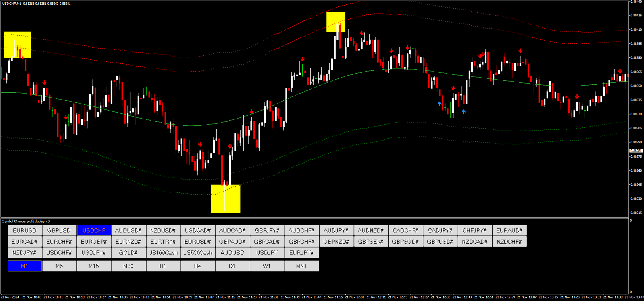Image resolution: width=644 pixels, height=301 pixels.
Task: Open the US100Cash chart
Action: point(163,253)
